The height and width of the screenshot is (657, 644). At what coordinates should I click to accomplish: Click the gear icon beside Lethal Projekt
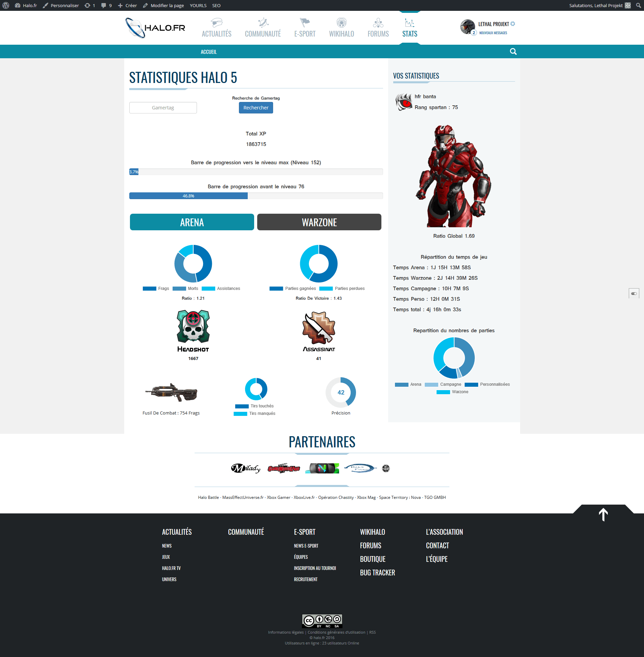(x=513, y=24)
